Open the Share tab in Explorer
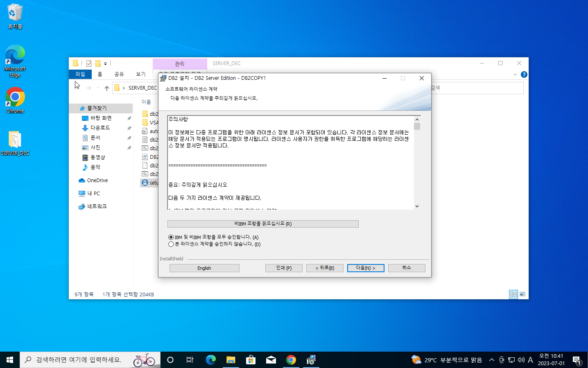The image size is (588, 368). 119,74
